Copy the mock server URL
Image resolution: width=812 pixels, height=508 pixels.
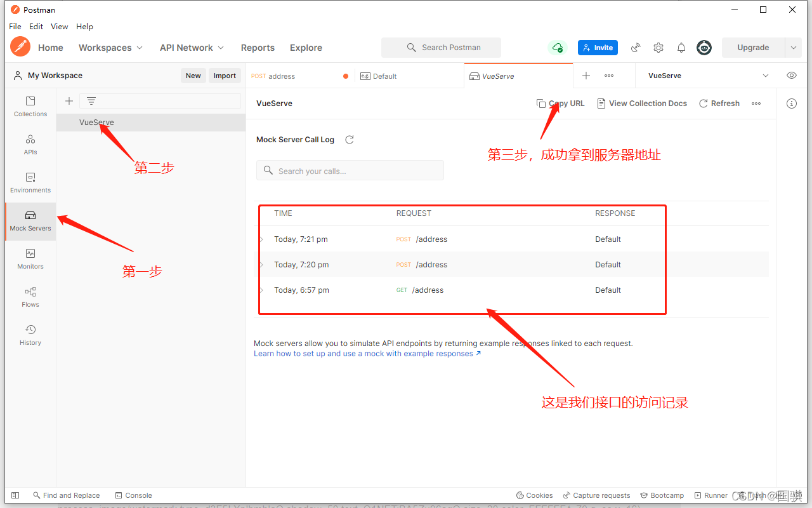(561, 104)
